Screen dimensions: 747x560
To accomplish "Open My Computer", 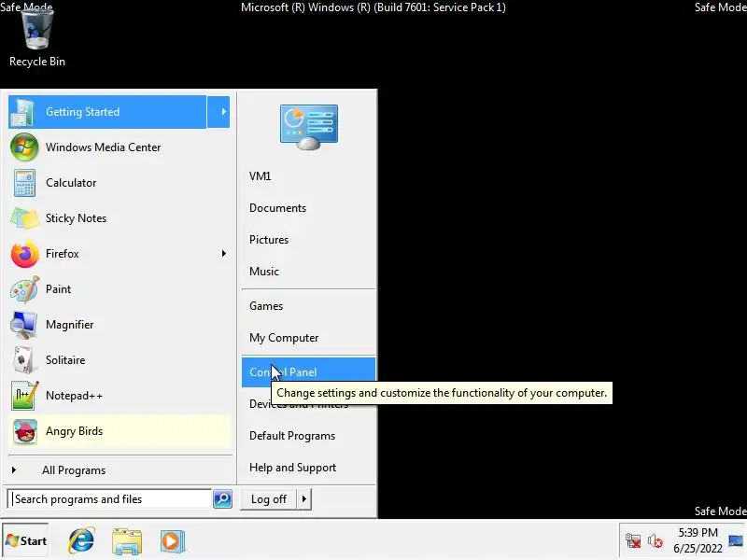I will point(284,338).
